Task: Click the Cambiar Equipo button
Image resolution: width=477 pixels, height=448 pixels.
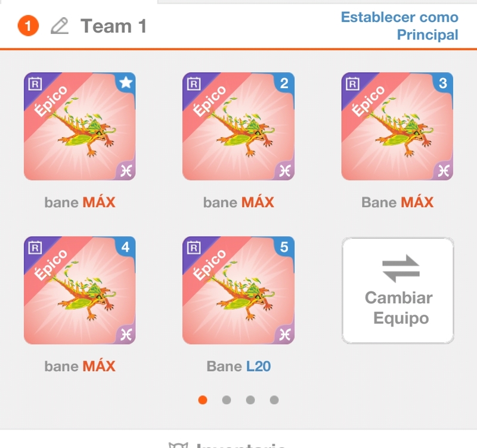Action: pos(398,291)
